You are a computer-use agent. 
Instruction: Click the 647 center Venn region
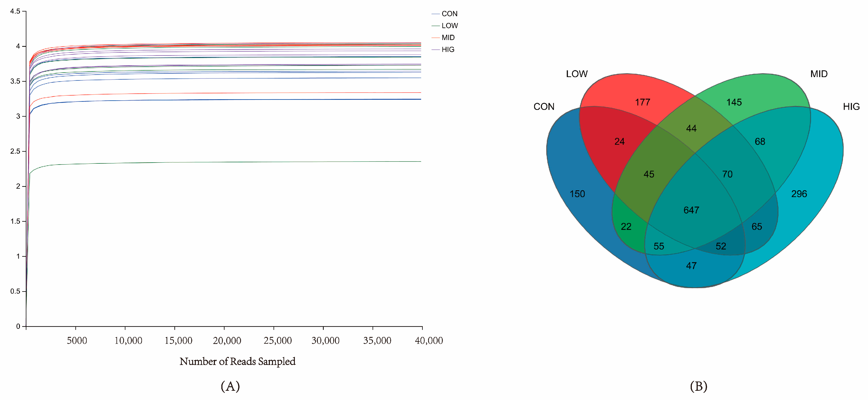tap(691, 210)
